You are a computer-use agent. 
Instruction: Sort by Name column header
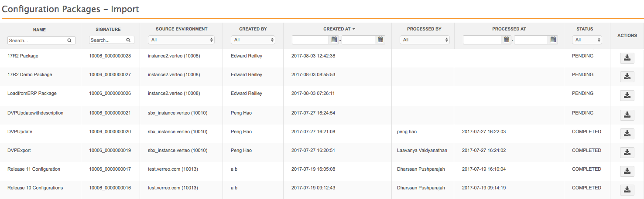pyautogui.click(x=39, y=30)
